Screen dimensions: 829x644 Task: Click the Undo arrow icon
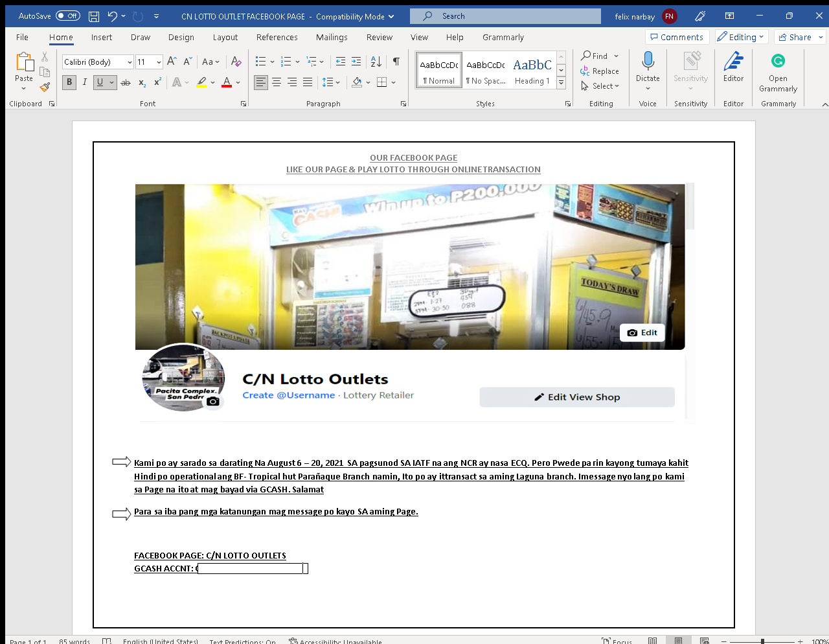coord(113,16)
